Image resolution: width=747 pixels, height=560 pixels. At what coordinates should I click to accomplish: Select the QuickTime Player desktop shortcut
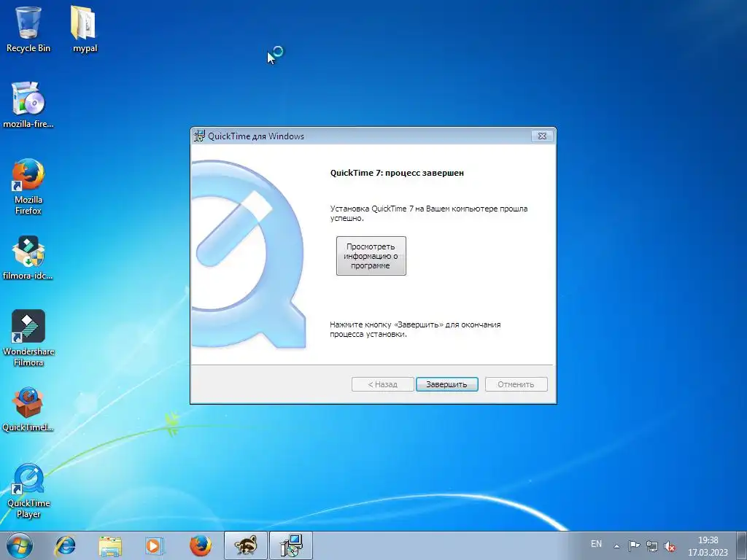pos(28,491)
